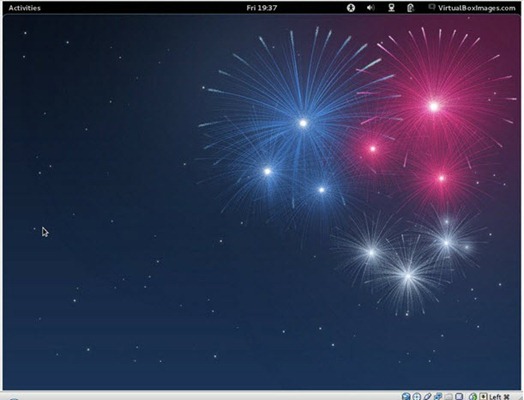
Task: Click the VirtualBox USB devices status icon
Action: click(427, 396)
